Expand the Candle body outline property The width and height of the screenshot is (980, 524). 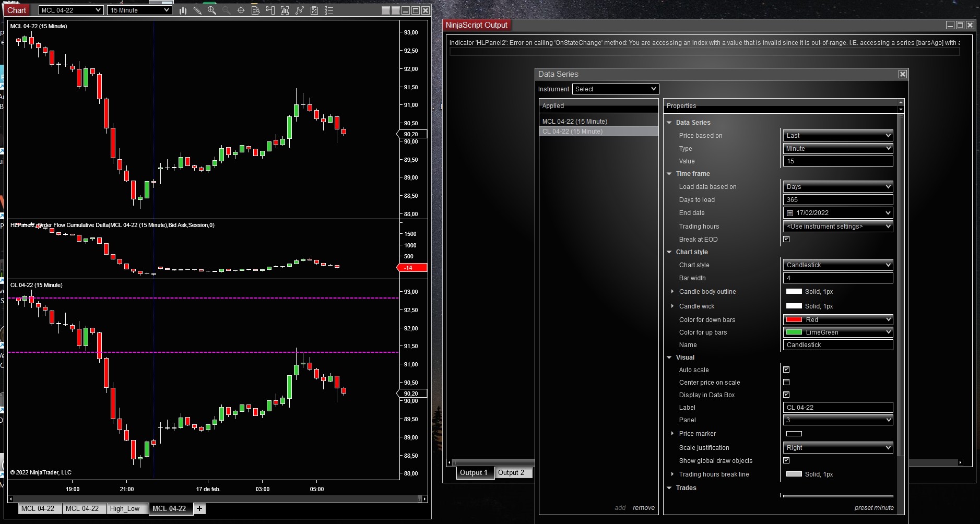(672, 292)
